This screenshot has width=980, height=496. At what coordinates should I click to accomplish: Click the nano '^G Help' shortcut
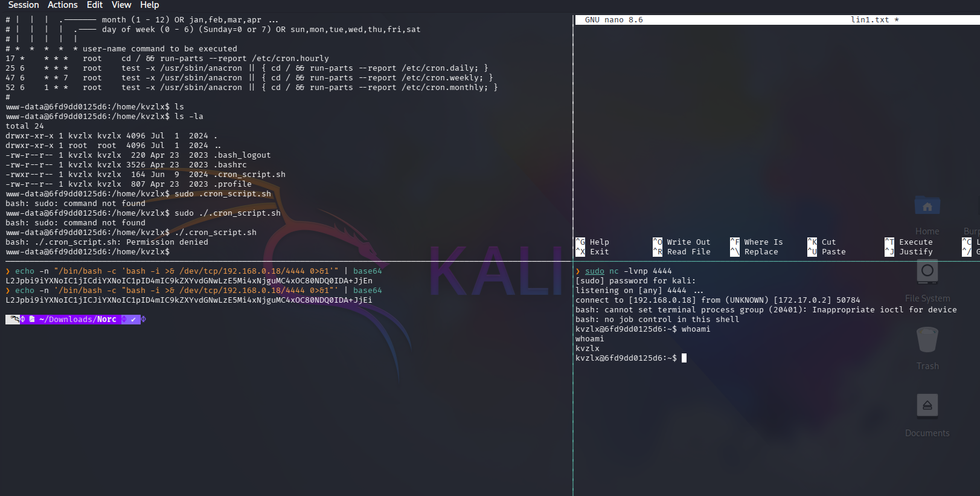[x=592, y=242]
